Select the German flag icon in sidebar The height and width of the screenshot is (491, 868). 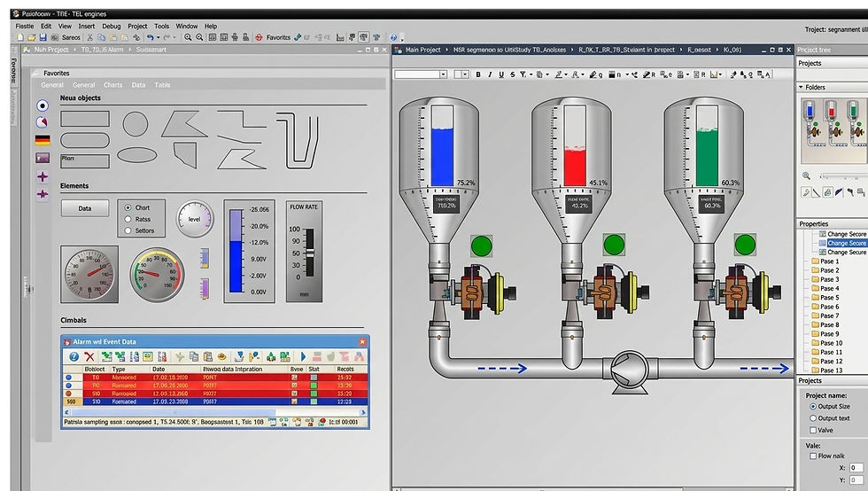pos(43,140)
